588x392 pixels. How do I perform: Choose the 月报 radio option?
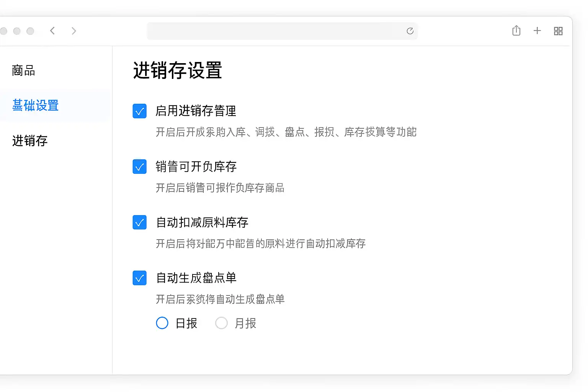coord(221,323)
